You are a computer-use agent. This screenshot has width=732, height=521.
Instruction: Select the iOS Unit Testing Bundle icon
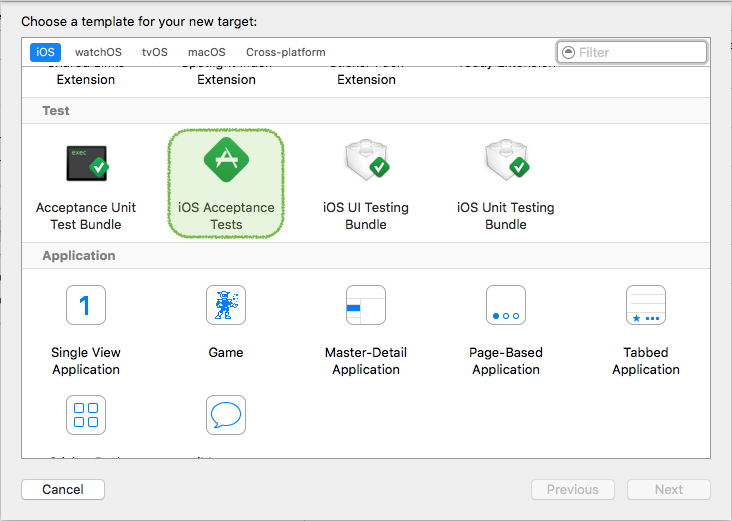(x=507, y=160)
